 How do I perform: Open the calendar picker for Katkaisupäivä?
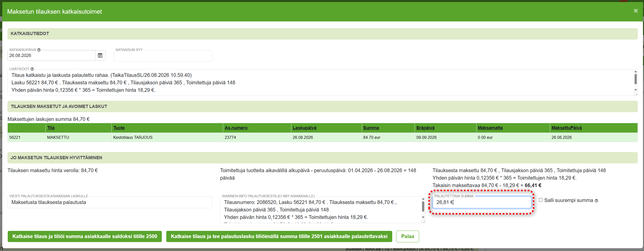pos(100,55)
